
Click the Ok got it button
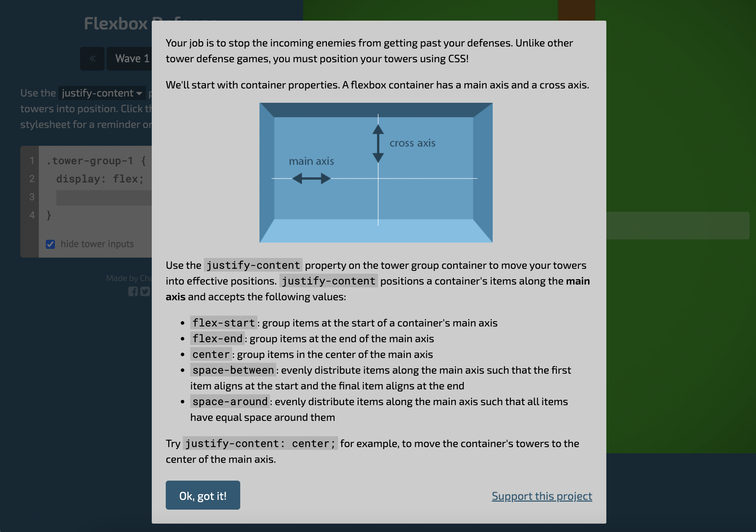click(x=203, y=495)
